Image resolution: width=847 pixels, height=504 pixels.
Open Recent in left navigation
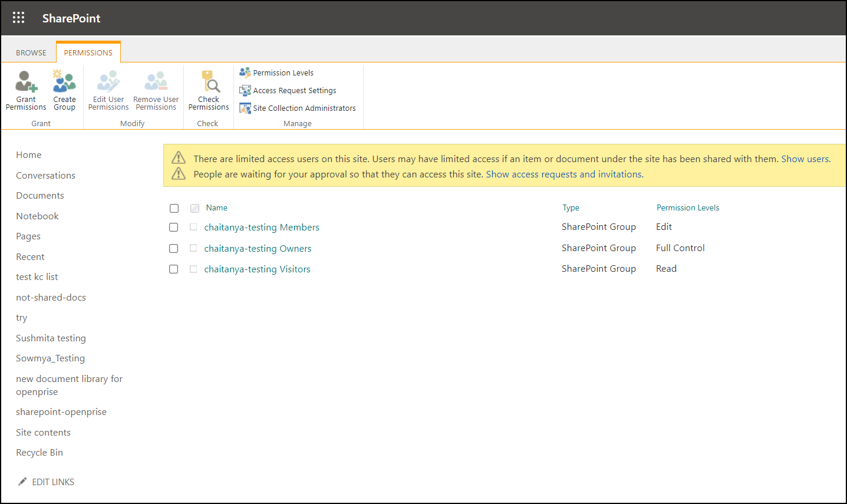(x=30, y=257)
